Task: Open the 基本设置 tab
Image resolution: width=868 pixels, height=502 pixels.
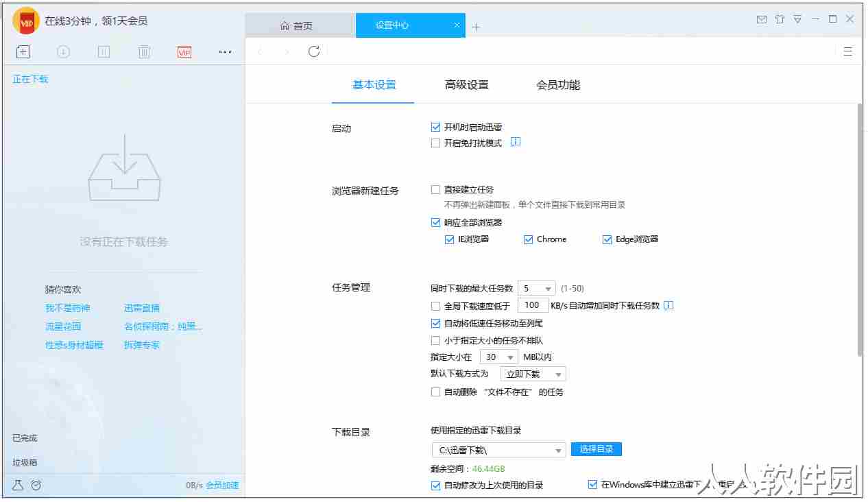Action: (x=374, y=85)
